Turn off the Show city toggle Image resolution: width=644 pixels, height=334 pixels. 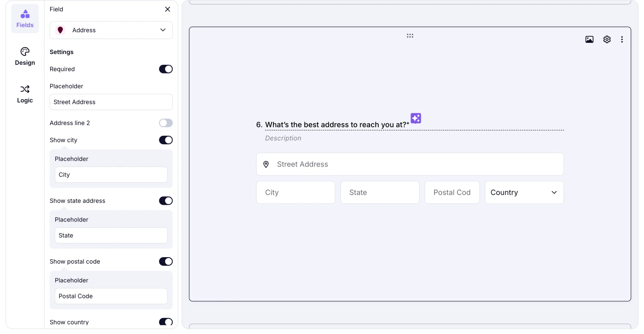(166, 140)
